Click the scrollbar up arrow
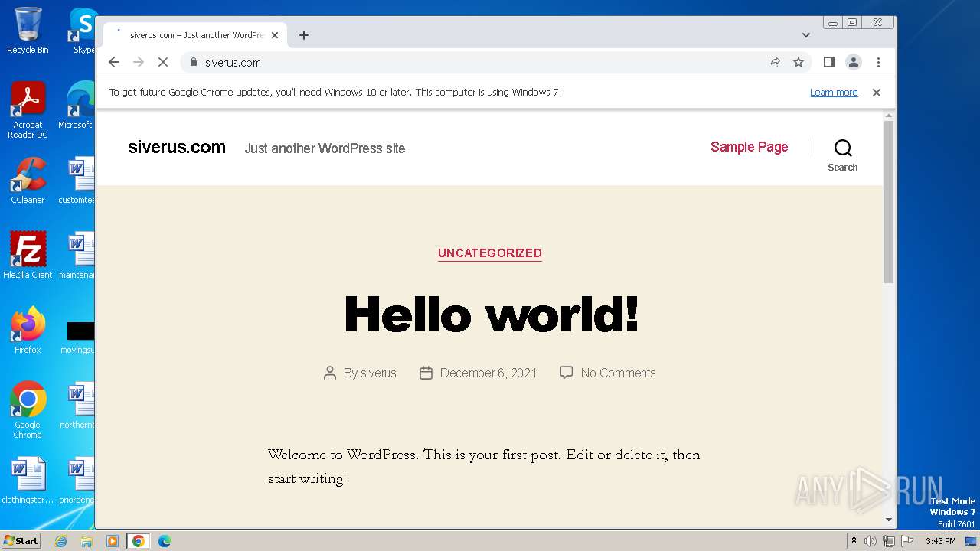980x551 pixels. point(889,116)
